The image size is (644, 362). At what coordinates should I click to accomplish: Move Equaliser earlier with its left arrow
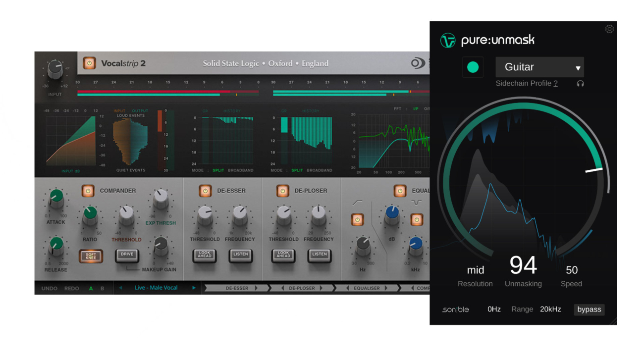(348, 288)
